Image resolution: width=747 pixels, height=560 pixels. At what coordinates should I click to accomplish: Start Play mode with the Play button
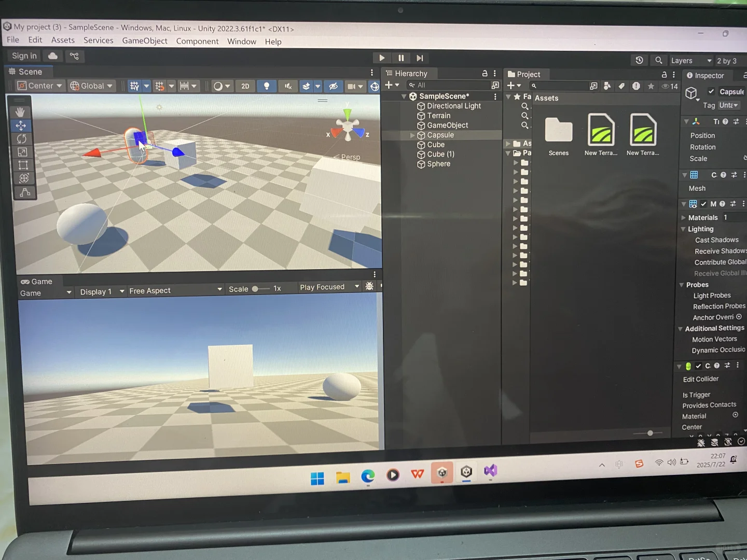click(382, 58)
